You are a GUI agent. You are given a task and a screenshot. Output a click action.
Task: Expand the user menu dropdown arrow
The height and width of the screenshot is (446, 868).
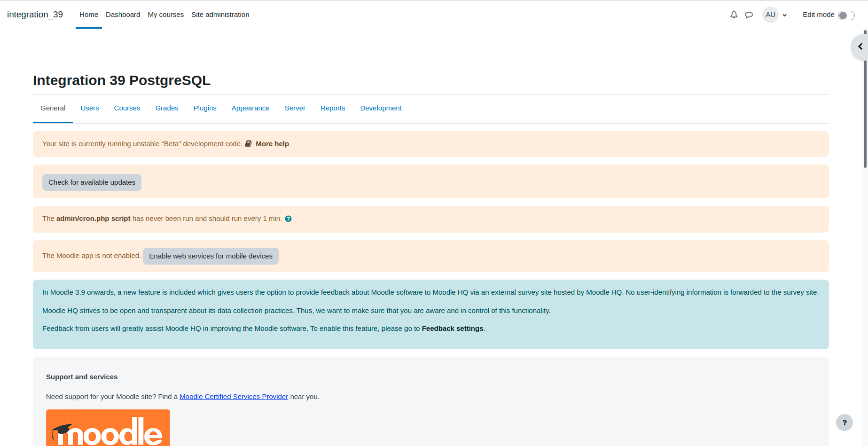[784, 15]
